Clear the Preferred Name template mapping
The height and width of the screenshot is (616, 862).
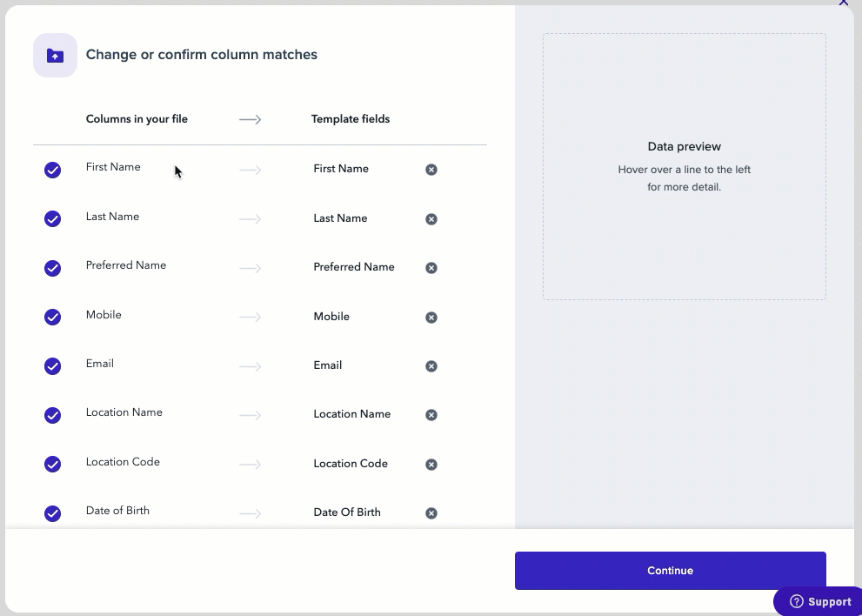point(431,268)
